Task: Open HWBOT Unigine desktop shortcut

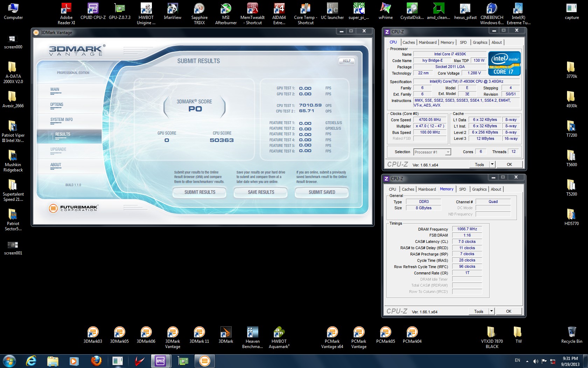Action: (146, 14)
